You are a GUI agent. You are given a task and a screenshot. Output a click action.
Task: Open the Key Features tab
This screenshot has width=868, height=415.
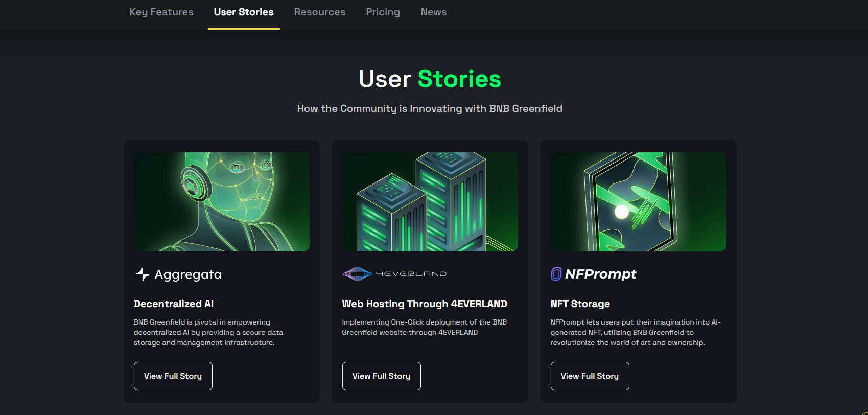pyautogui.click(x=161, y=12)
